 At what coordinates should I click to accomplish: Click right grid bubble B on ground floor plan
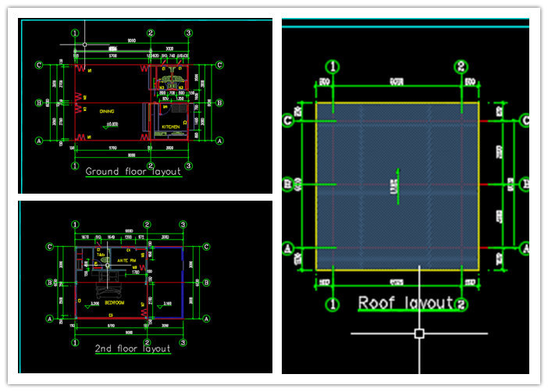tap(219, 102)
